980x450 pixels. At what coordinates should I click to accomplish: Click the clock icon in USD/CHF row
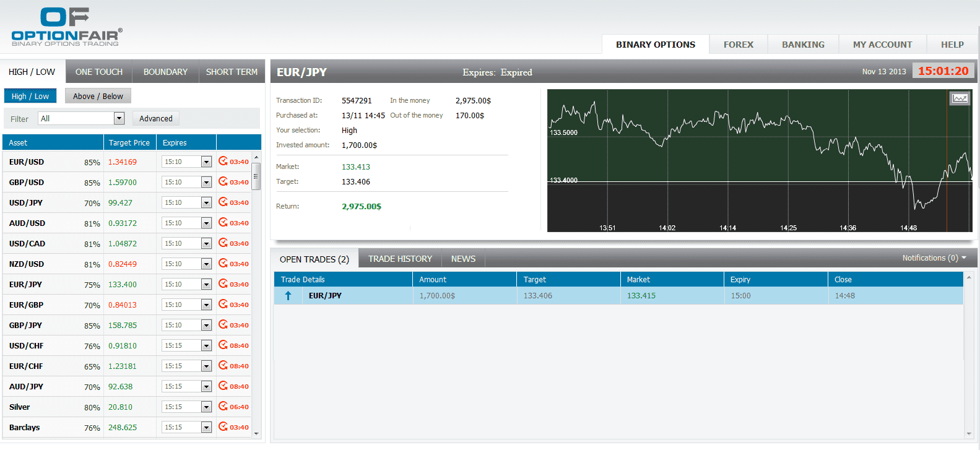(223, 345)
